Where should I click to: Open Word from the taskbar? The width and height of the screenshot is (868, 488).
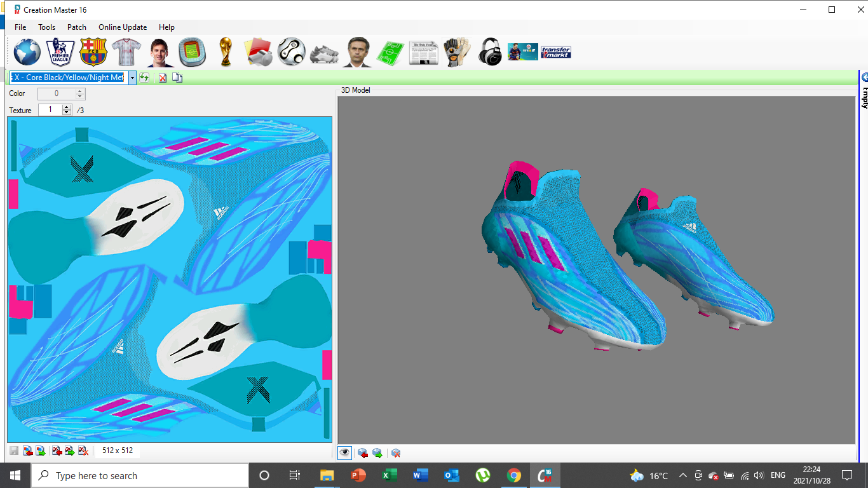[x=421, y=475]
